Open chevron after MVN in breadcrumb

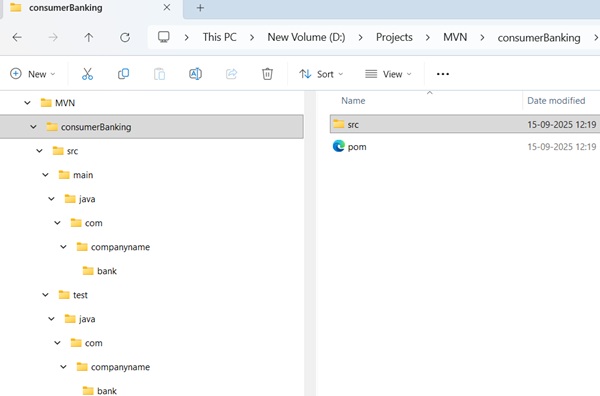(482, 37)
